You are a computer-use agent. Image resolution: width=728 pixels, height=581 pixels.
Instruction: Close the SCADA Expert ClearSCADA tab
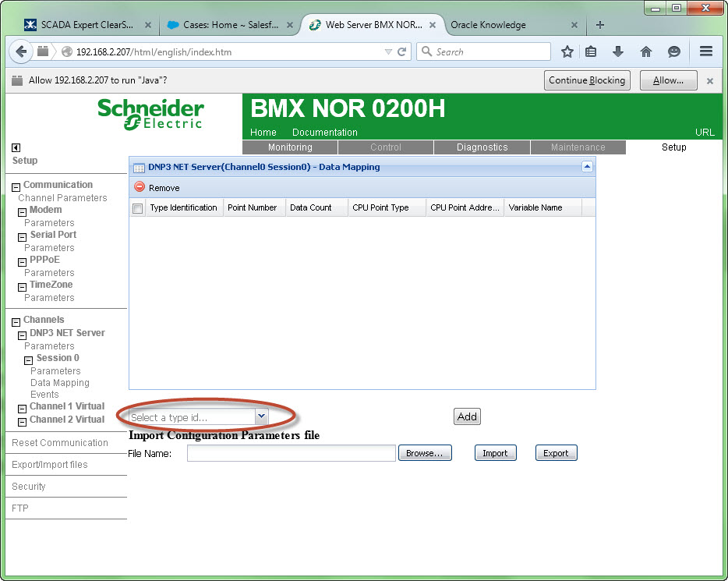coord(147,25)
